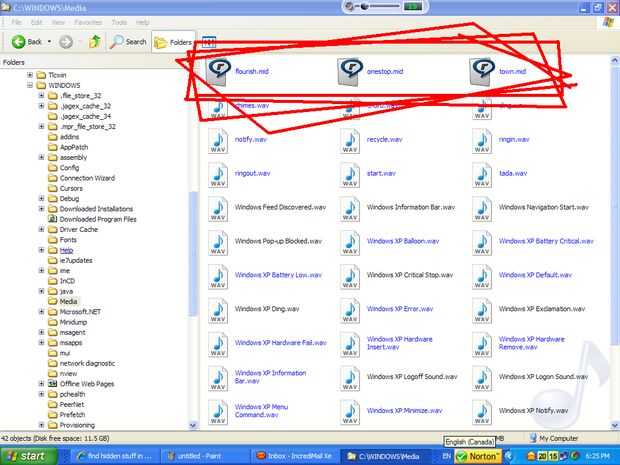
Task: Click the green Back arrow button
Action: pyautogui.click(x=18, y=42)
